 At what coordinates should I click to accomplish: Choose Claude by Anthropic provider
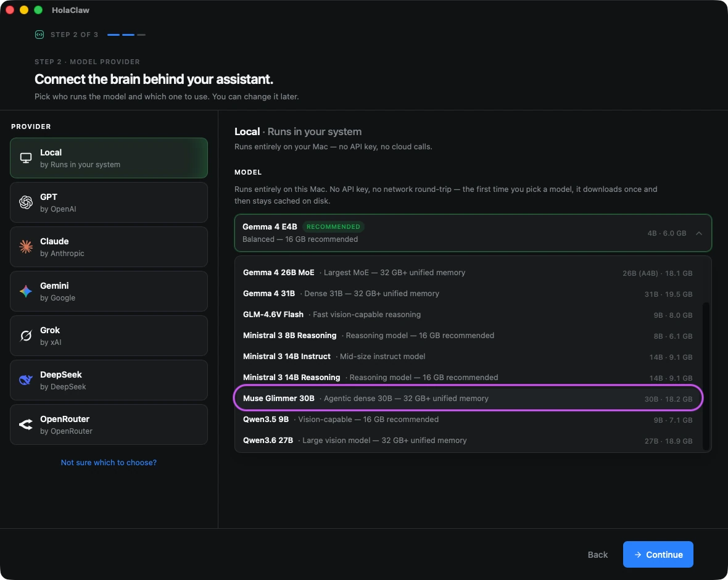tap(109, 247)
